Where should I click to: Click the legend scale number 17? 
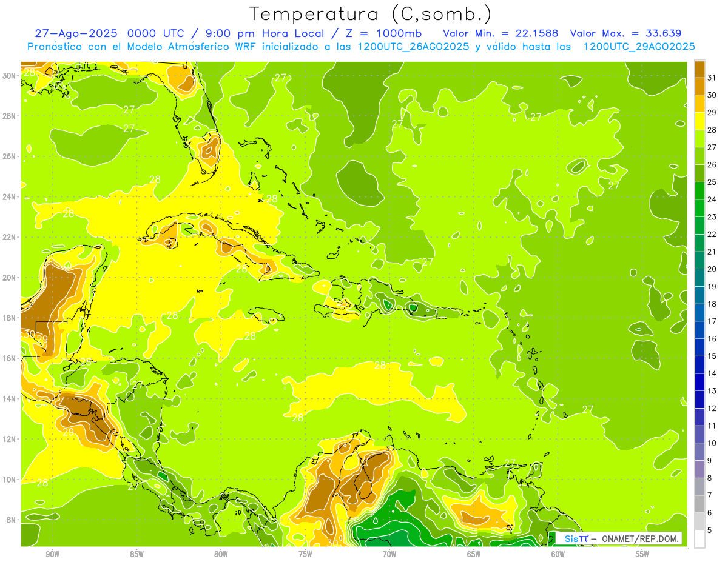[712, 321]
